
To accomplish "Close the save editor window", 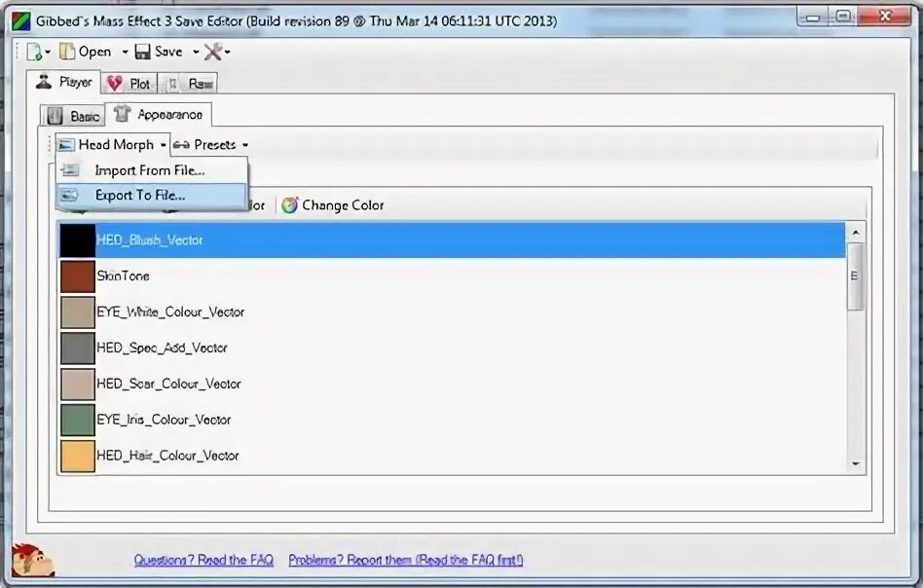I will point(885,17).
